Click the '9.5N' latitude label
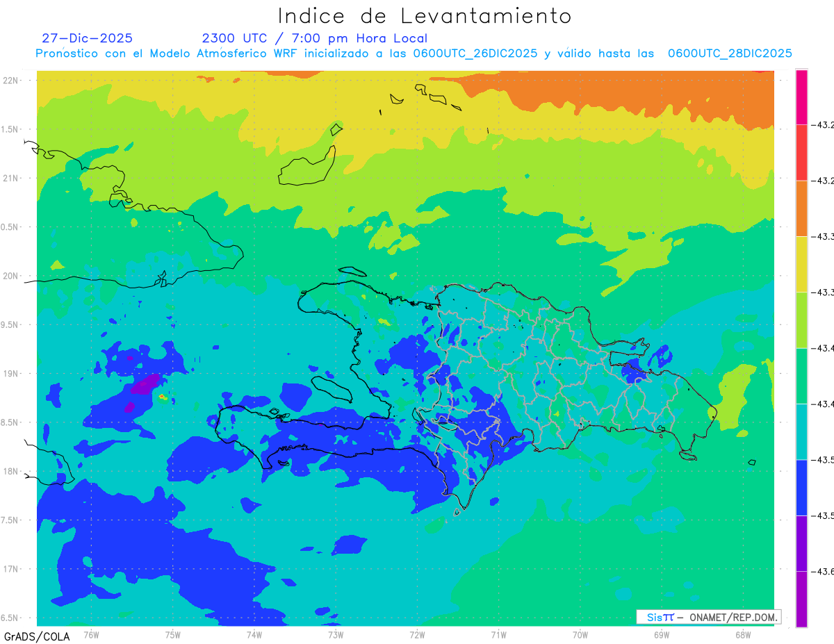834x644 pixels. tap(10, 325)
